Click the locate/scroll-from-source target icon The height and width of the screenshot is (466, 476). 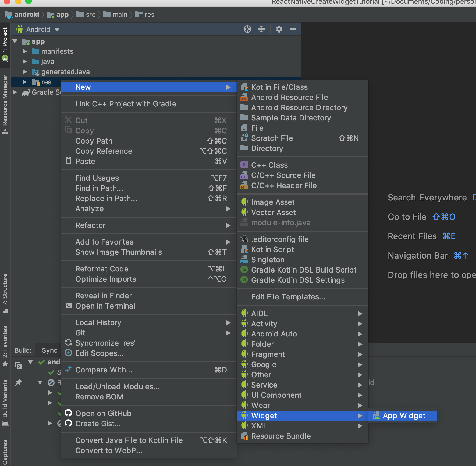click(247, 29)
